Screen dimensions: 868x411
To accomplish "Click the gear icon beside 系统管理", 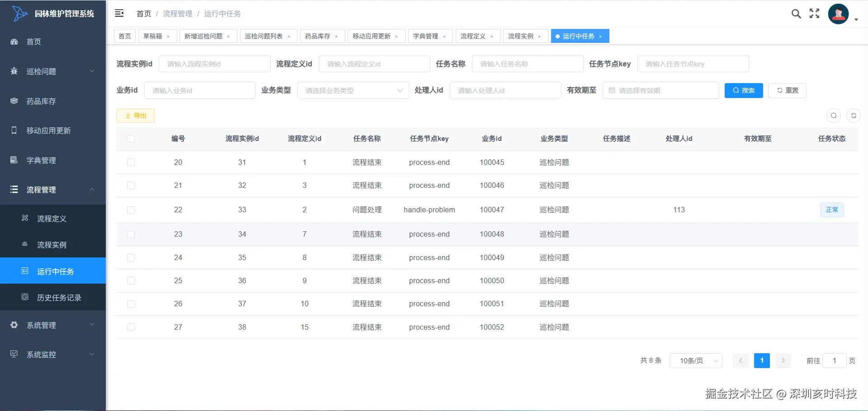I will tap(14, 325).
